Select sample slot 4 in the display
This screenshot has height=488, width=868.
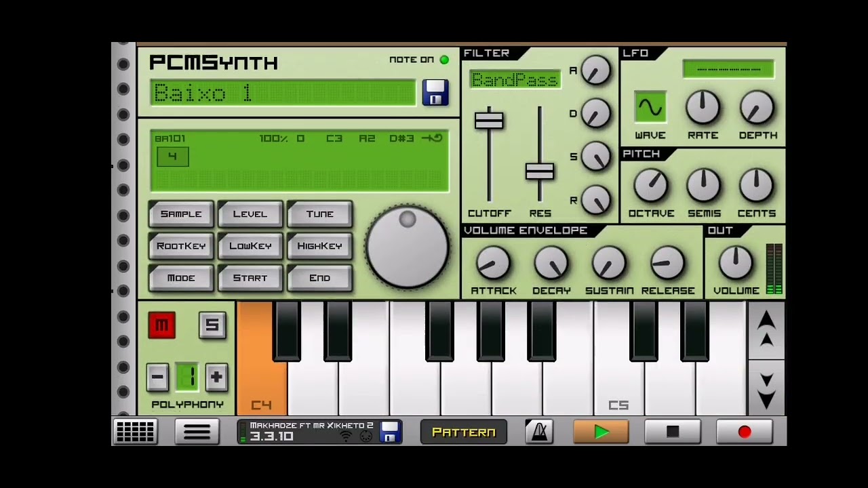(172, 157)
